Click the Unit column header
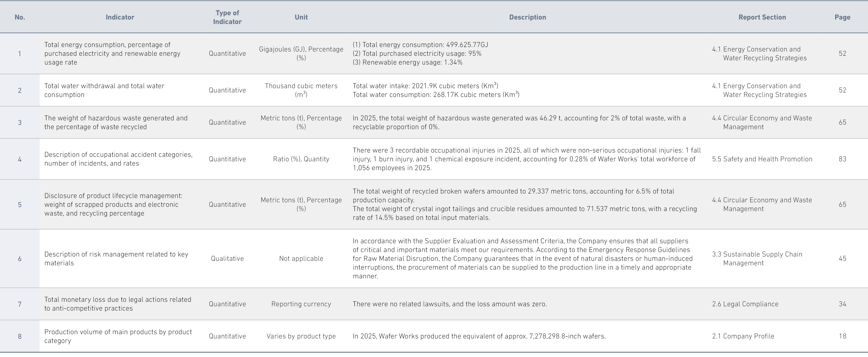 pyautogui.click(x=301, y=17)
